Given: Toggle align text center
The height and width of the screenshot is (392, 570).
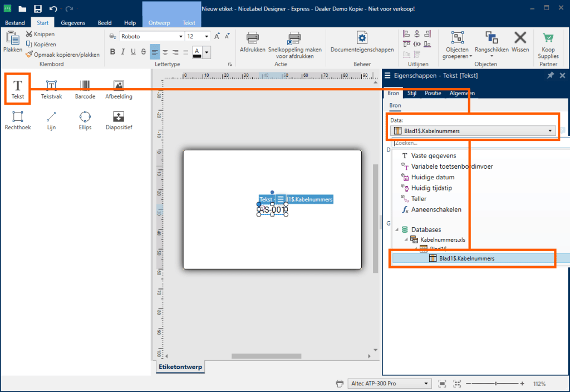Looking at the screenshot, I should coord(165,52).
